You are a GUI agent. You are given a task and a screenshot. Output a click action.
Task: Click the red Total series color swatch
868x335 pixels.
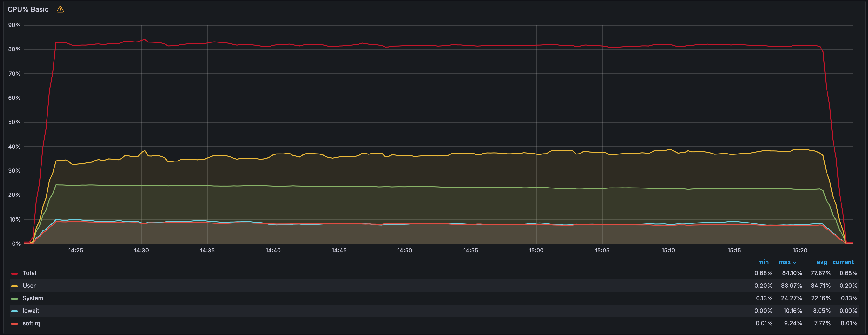click(14, 273)
